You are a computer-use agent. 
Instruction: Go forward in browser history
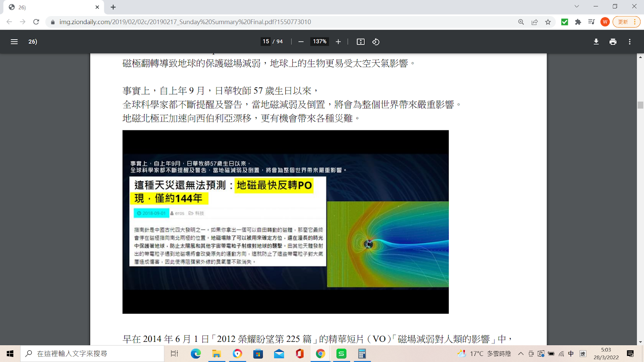(x=23, y=22)
